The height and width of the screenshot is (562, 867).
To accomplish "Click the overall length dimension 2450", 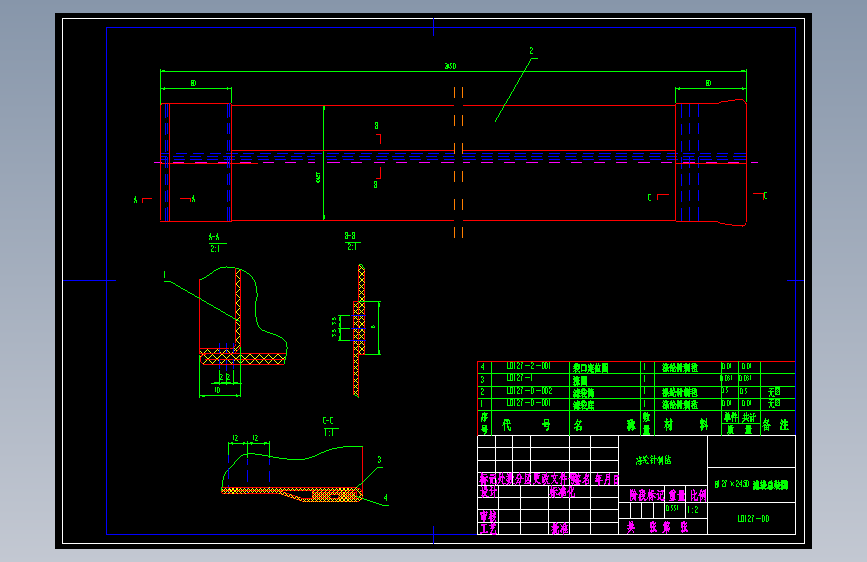I will point(450,66).
